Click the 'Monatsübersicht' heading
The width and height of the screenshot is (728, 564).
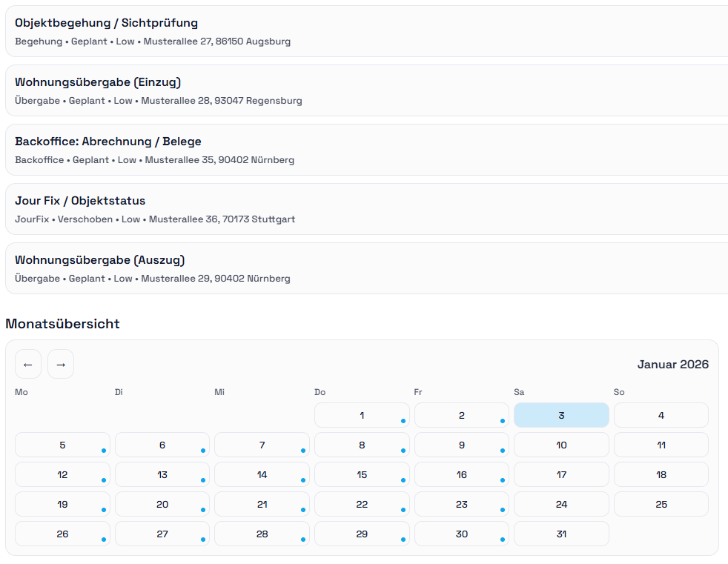coord(63,324)
